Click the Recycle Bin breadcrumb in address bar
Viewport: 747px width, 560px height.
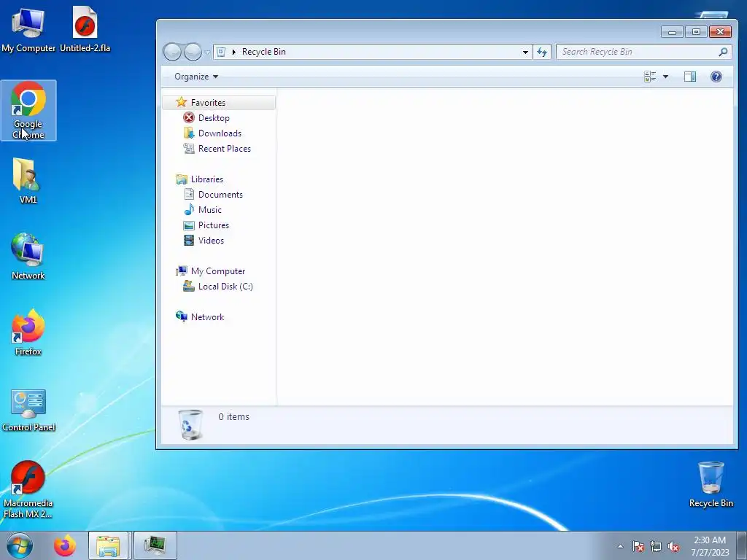pyautogui.click(x=263, y=52)
